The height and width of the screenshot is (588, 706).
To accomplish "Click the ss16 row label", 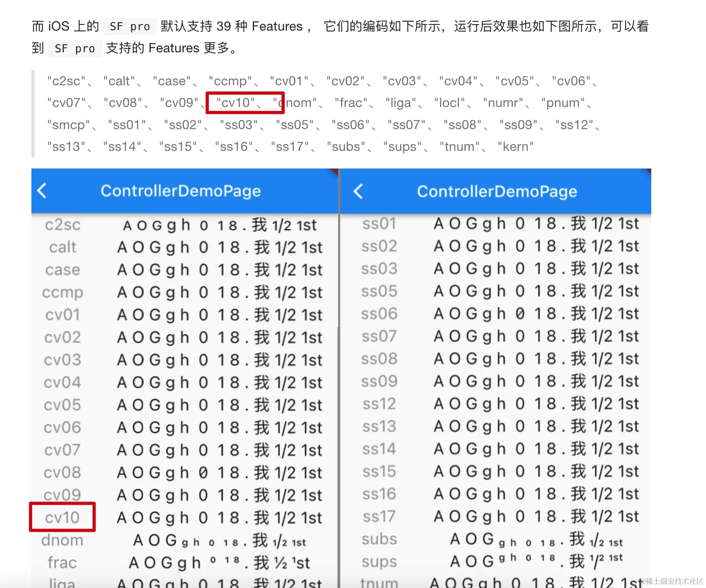I will [379, 494].
